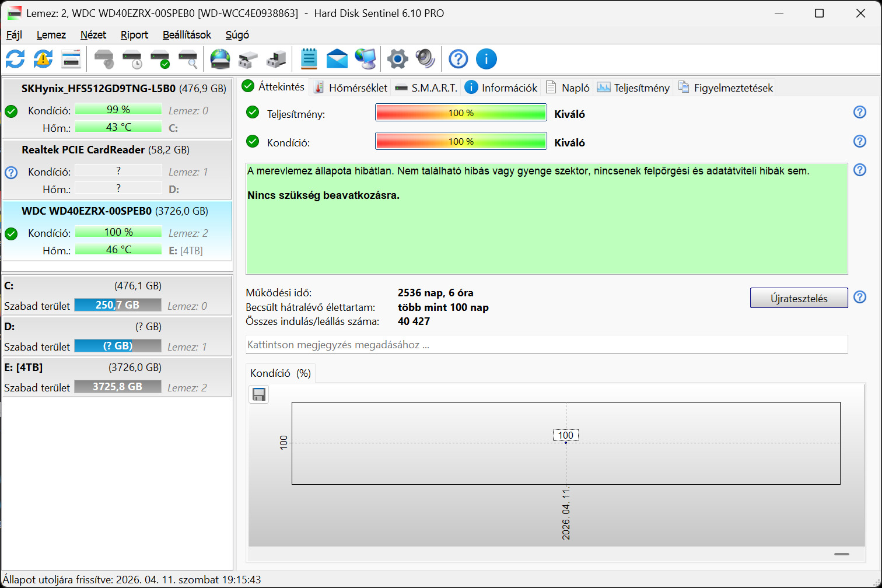Click the D: drive free space bar
The width and height of the screenshot is (882, 588).
tap(118, 346)
